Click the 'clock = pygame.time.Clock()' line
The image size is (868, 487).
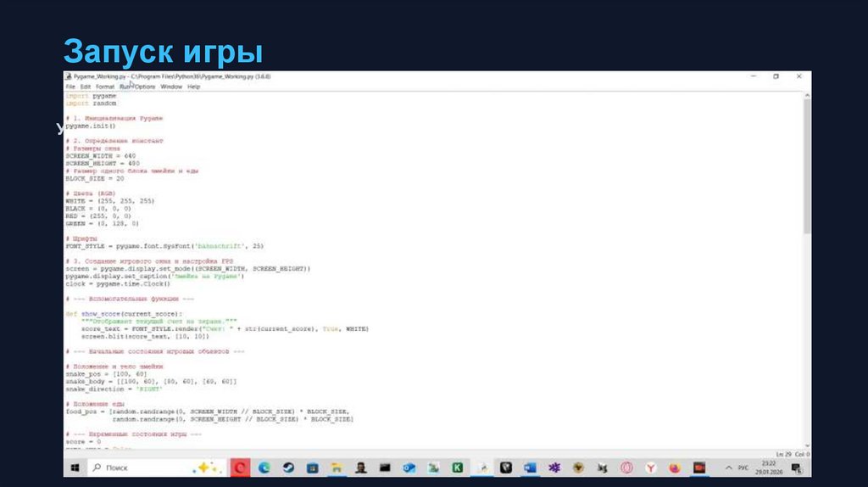tap(118, 283)
